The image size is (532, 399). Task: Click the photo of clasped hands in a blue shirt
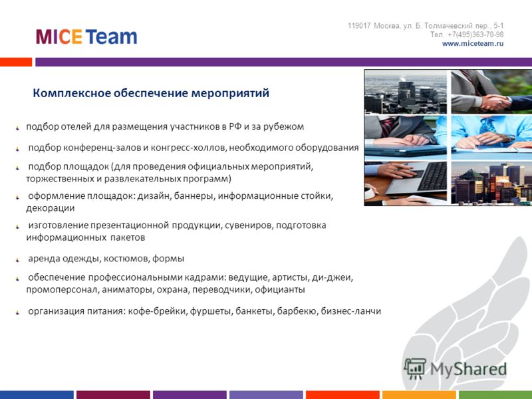pyautogui.click(x=491, y=138)
